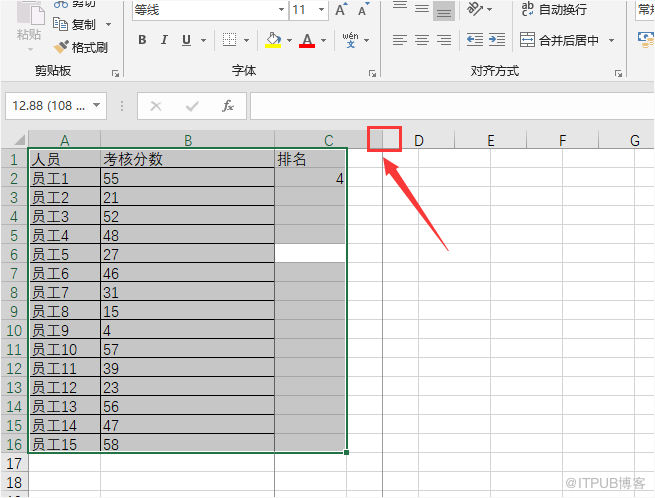Click cell 考核分数
This screenshot has height=498, width=655.
[188, 159]
